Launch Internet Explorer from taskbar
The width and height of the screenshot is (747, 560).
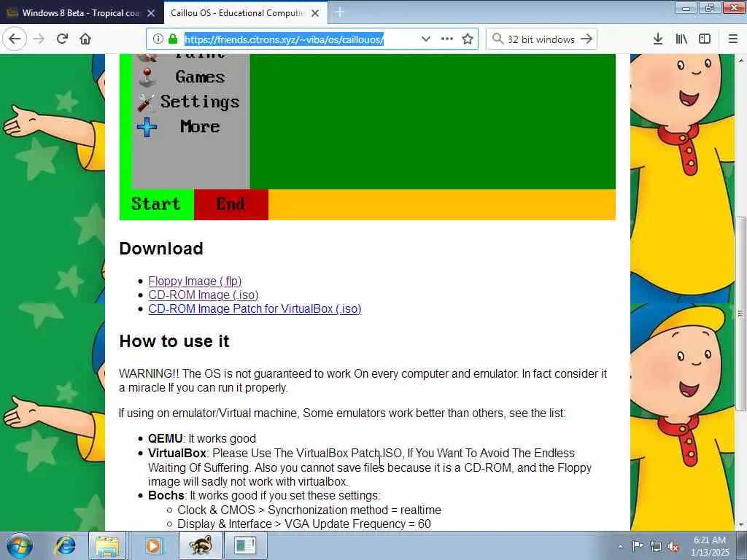(x=65, y=545)
